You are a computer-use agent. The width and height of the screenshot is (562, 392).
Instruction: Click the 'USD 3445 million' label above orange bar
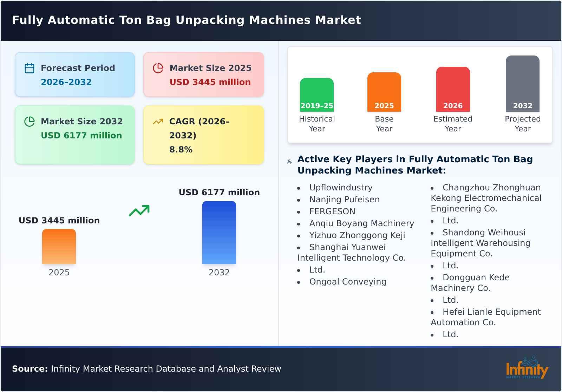(x=59, y=221)
